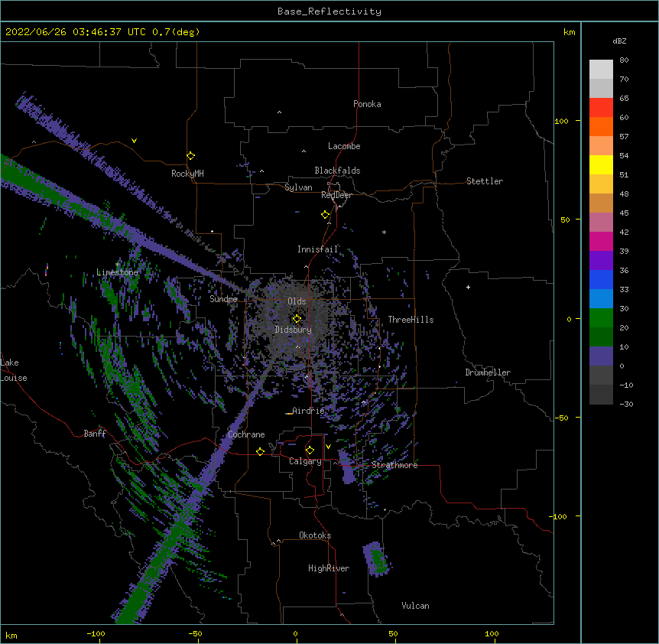The height and width of the screenshot is (644, 659).
Task: Click the Vulcan label
Action: tap(415, 606)
